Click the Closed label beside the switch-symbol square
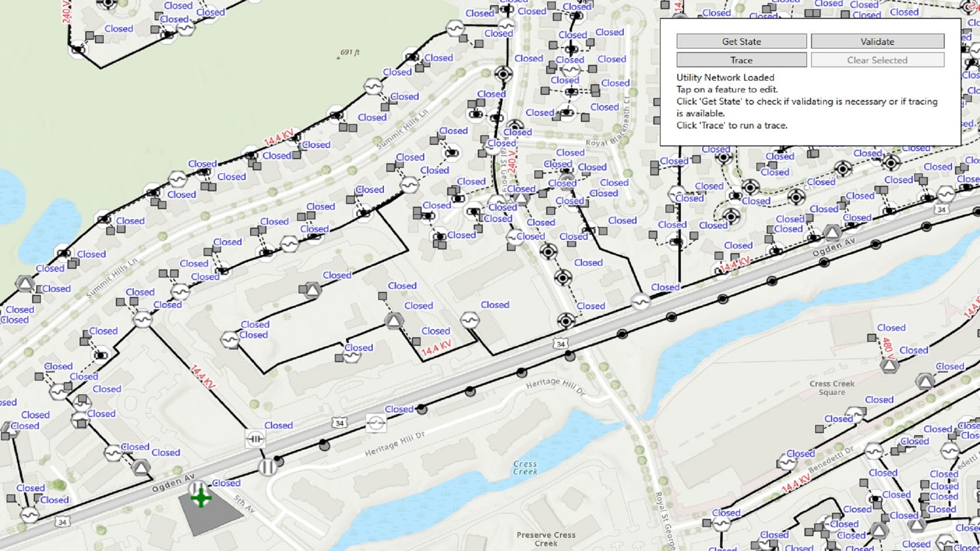This screenshot has height=551, width=980. [x=399, y=409]
